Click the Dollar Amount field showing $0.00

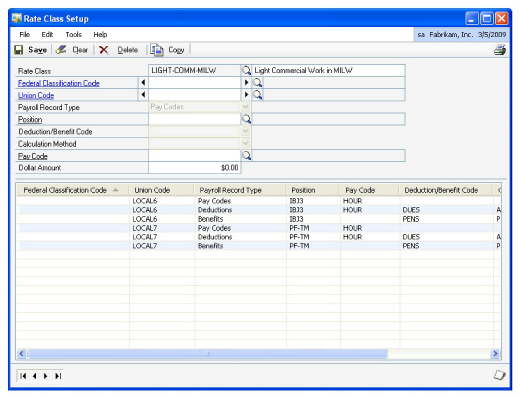tap(195, 167)
